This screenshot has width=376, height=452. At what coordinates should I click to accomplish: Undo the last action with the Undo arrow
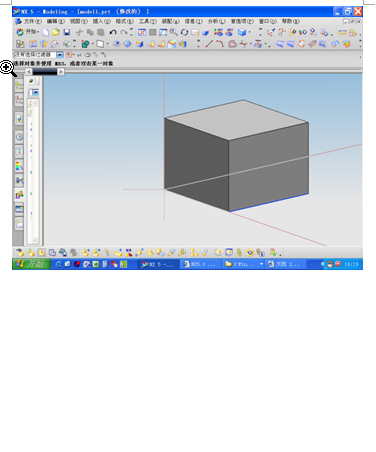[113, 32]
